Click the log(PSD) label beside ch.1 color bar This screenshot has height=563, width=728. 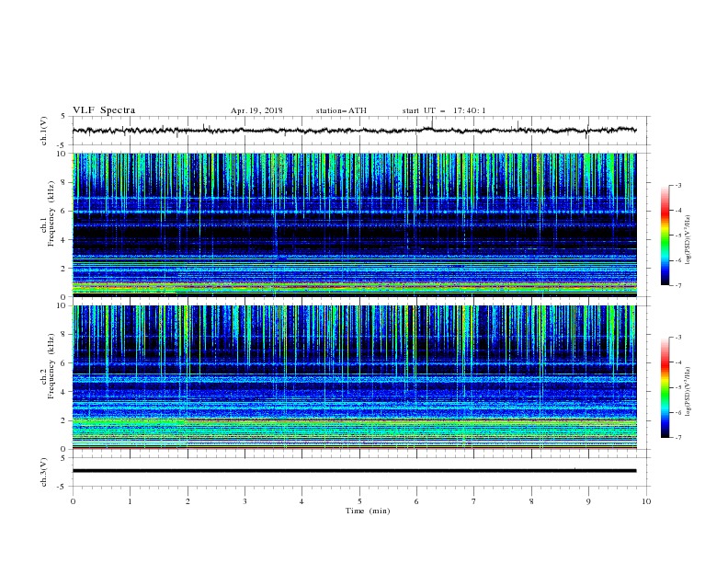click(688, 240)
